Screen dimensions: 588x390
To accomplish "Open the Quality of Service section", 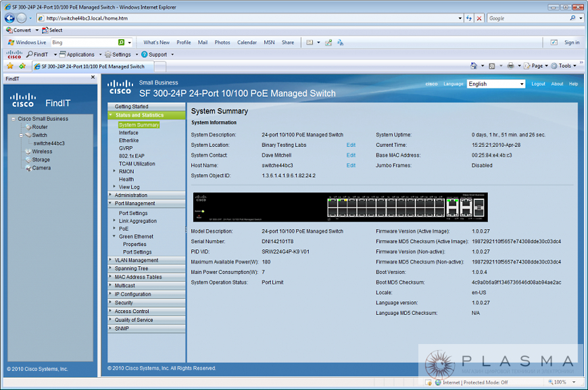I will [x=146, y=320].
